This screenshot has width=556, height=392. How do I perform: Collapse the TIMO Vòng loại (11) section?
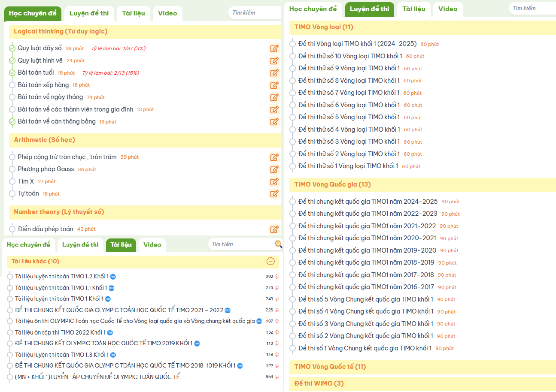coord(422,27)
